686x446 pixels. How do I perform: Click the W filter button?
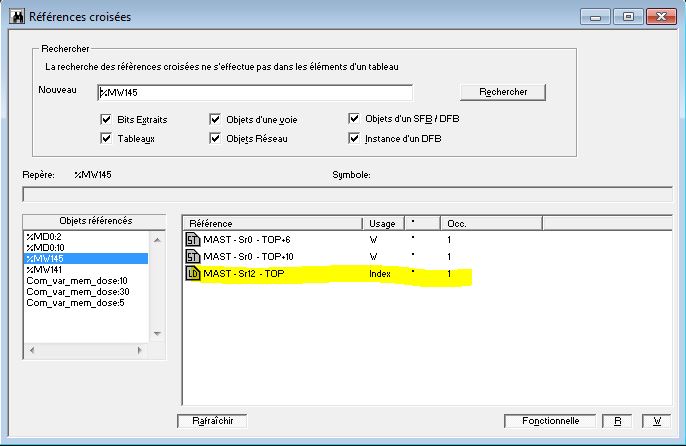coord(657,421)
